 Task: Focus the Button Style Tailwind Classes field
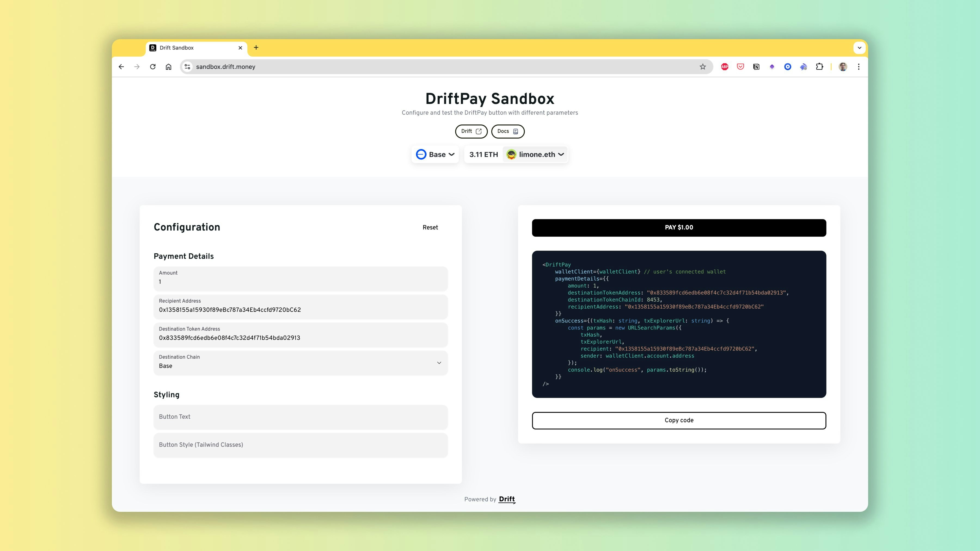[301, 445]
